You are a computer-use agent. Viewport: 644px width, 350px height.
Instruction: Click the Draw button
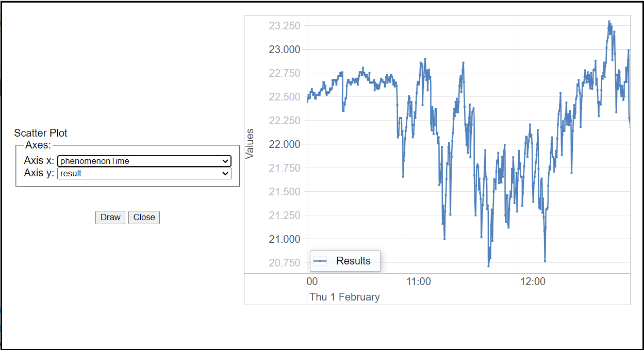110,217
